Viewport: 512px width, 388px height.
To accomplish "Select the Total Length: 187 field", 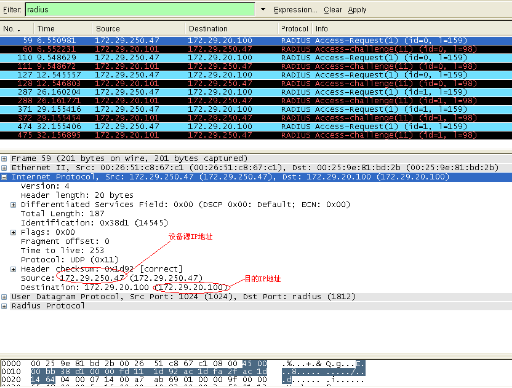I will click(x=62, y=214).
